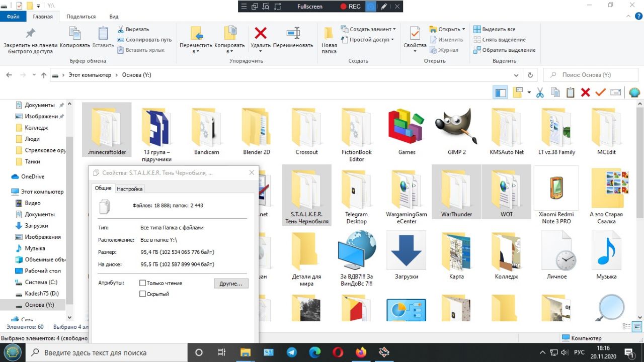
Task: Go back with the back arrow button
Action: (x=9, y=75)
